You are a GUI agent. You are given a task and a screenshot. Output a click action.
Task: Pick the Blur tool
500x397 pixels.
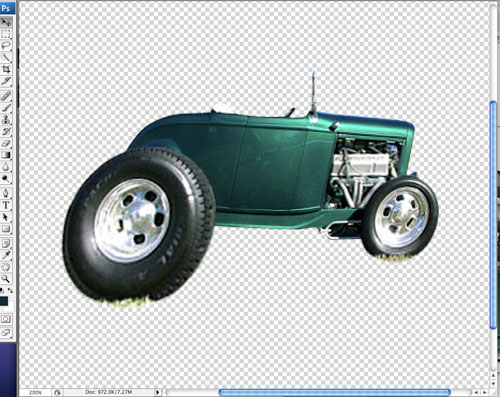coord(6,167)
